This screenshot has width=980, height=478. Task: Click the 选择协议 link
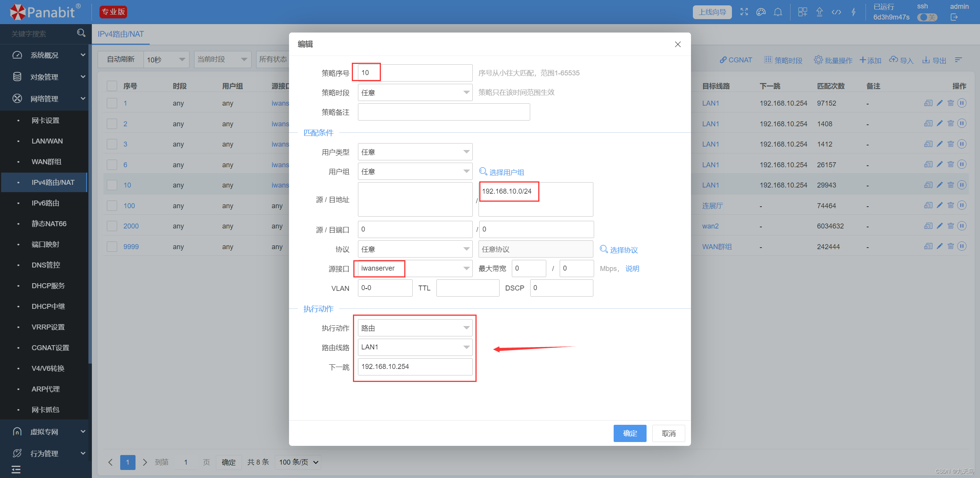(x=623, y=250)
